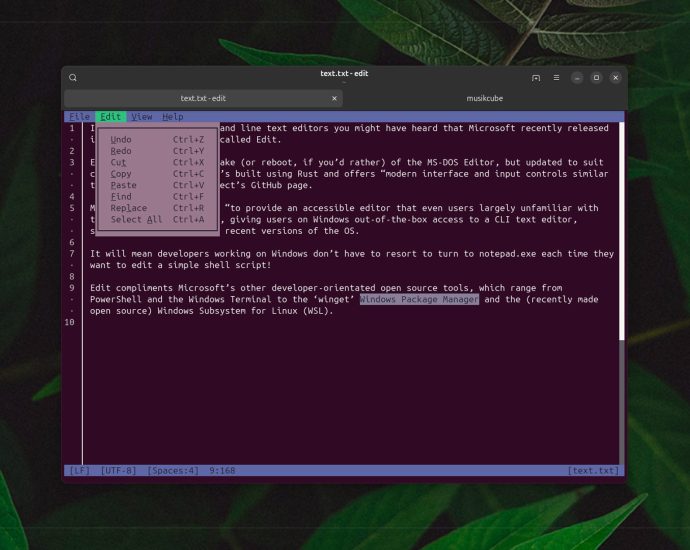Choose Find from the Edit menu

pos(158,197)
